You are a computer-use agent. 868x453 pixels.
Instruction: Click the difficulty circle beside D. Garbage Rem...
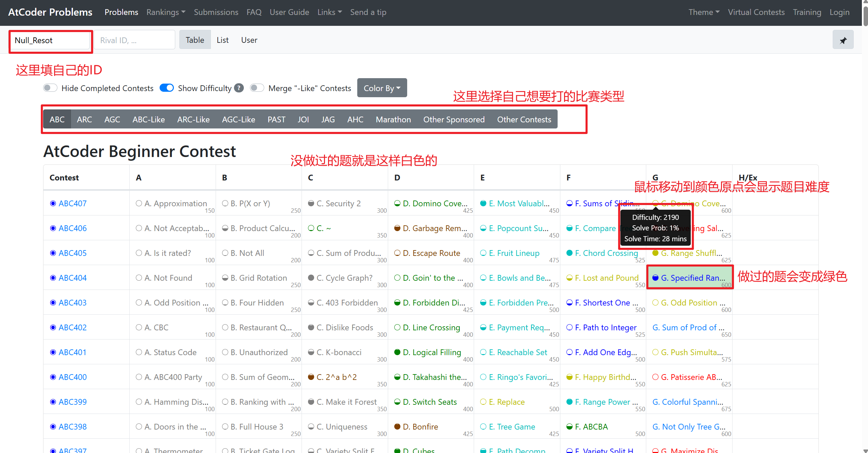pyautogui.click(x=397, y=228)
